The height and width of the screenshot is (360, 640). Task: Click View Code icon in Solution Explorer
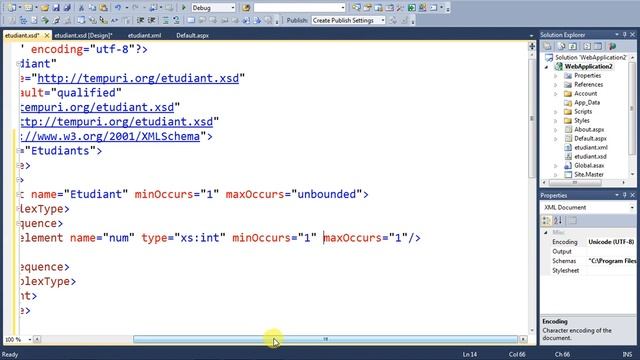click(x=587, y=46)
